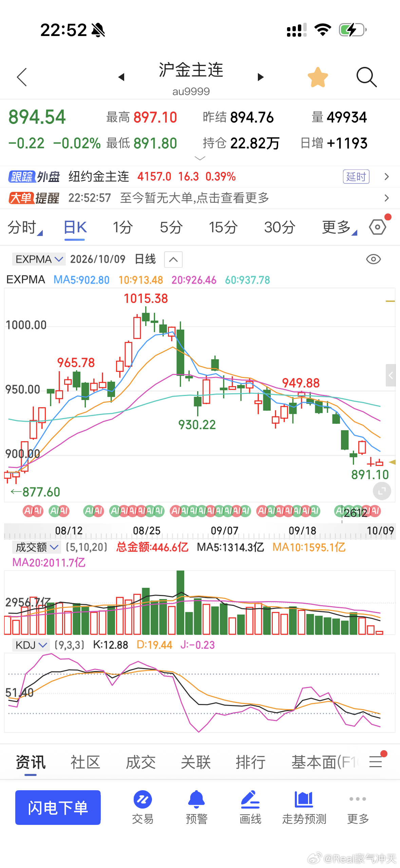400x868 pixels.
Task: Open the 成交 tab
Action: (x=140, y=762)
